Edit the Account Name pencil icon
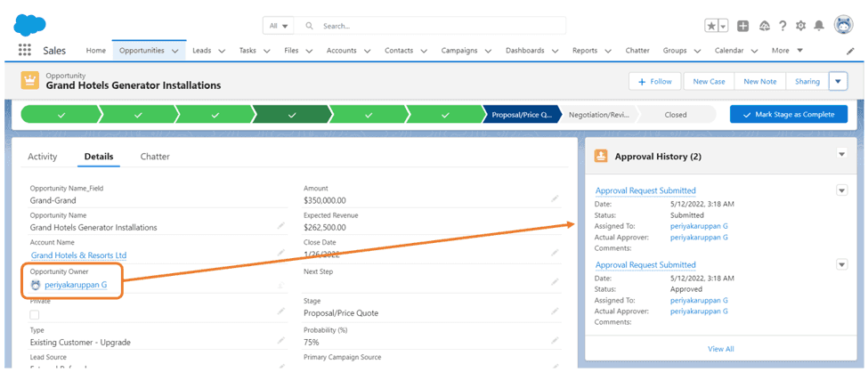This screenshot has height=372, width=868. pos(281,253)
